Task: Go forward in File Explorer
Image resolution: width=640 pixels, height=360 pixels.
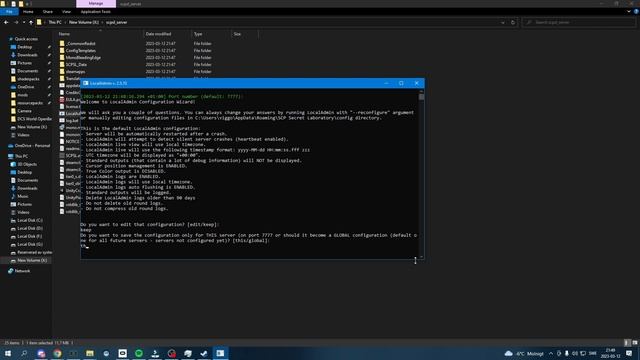Action: pyautogui.click(x=16, y=22)
